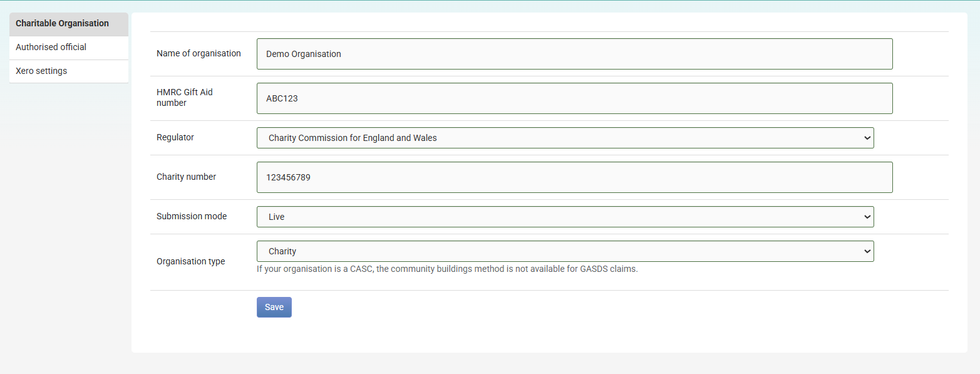Open the Organisation type dropdown set to Charity

coord(565,251)
